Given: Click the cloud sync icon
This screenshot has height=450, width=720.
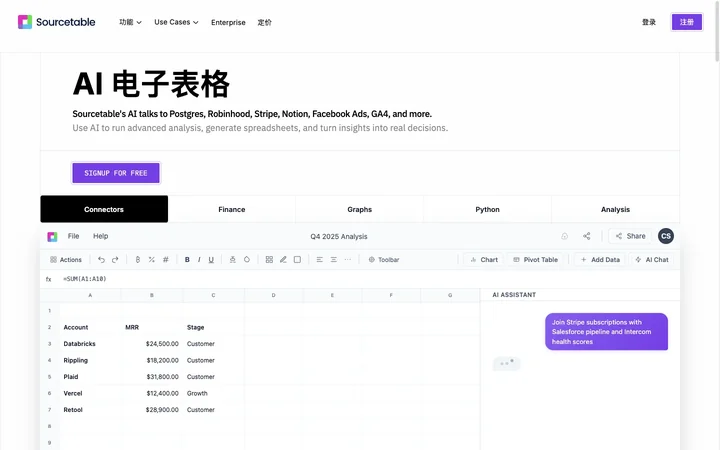Looking at the screenshot, I should tap(564, 236).
